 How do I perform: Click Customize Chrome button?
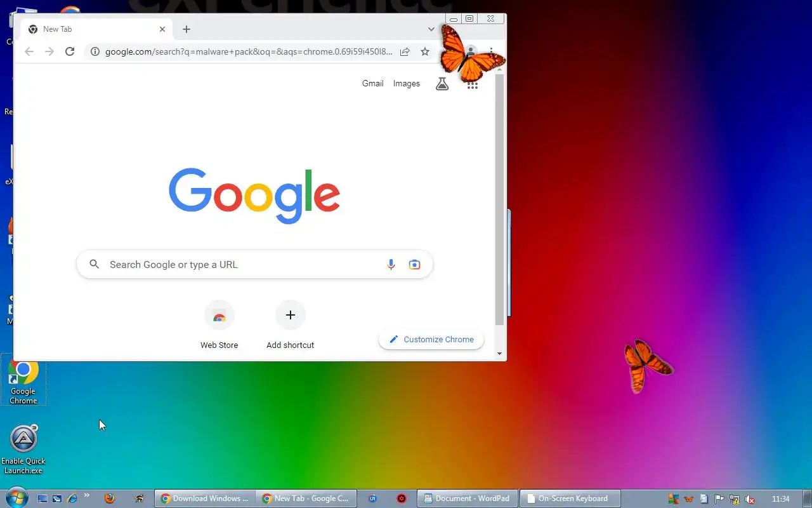(x=431, y=339)
